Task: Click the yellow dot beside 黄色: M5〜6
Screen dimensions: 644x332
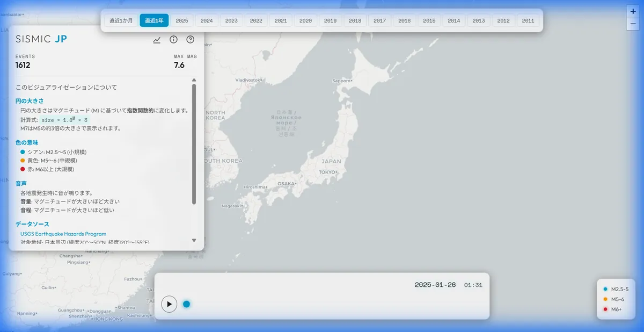Action: click(23, 161)
